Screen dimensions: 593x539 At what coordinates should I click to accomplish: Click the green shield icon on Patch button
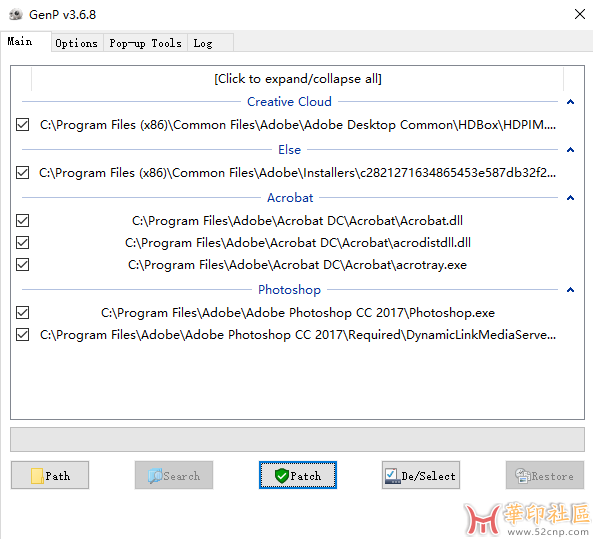coord(282,475)
